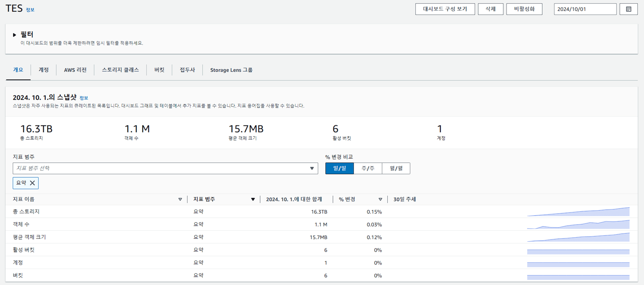Sort by 지표 이름 column arrow
The image size is (644, 285).
pyautogui.click(x=180, y=200)
